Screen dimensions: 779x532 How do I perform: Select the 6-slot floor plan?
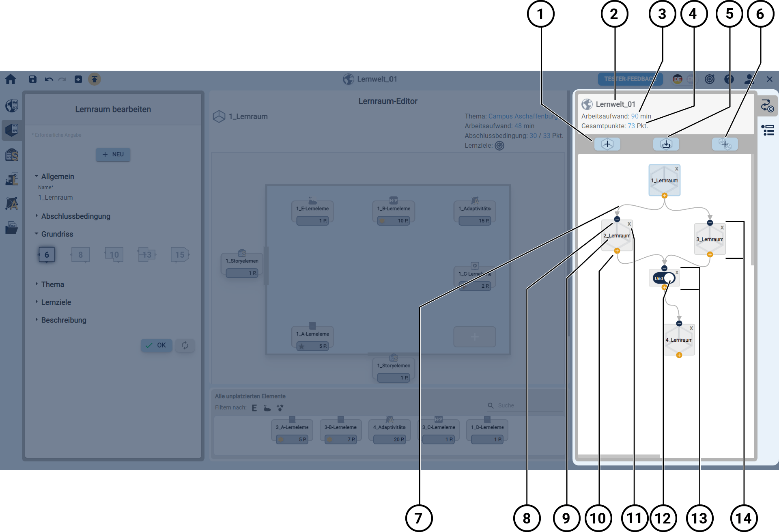(47, 255)
